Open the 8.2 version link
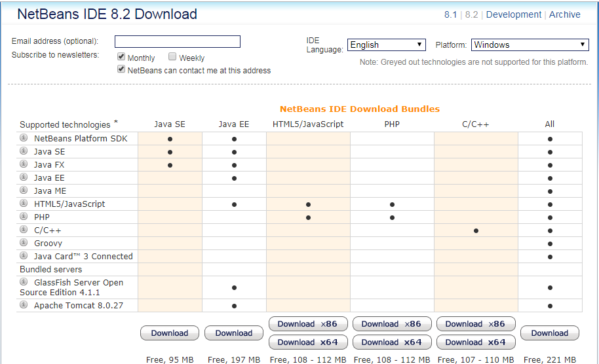Screen dimensions: 599x364 471,14
